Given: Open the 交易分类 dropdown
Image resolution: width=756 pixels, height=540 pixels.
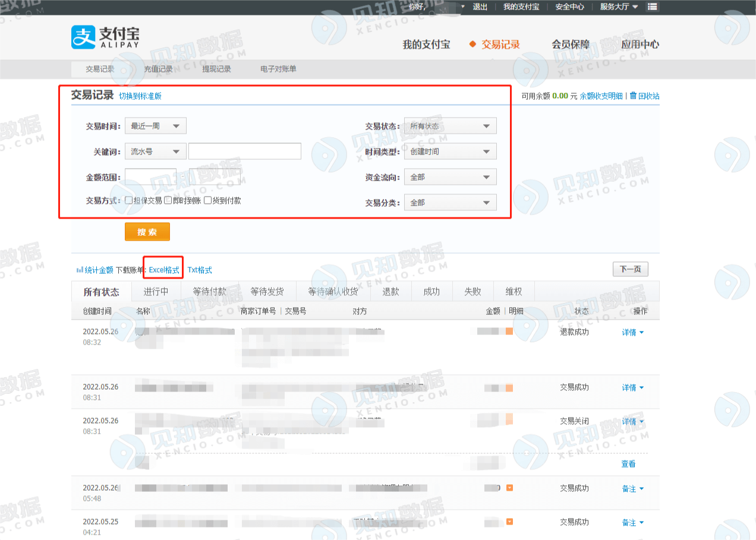Looking at the screenshot, I should coord(450,203).
